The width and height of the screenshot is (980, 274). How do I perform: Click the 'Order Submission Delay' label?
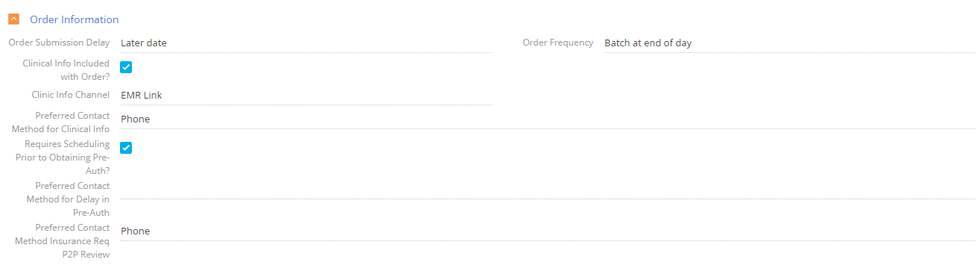(x=59, y=43)
